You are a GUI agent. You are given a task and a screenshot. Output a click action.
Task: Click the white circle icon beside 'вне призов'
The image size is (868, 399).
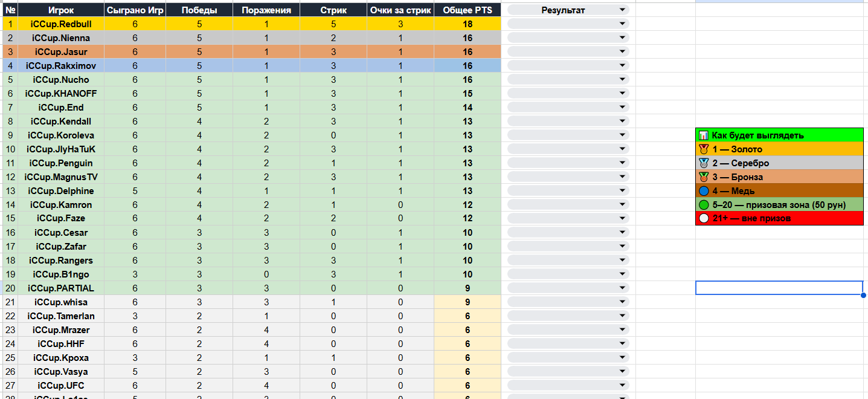pos(703,218)
